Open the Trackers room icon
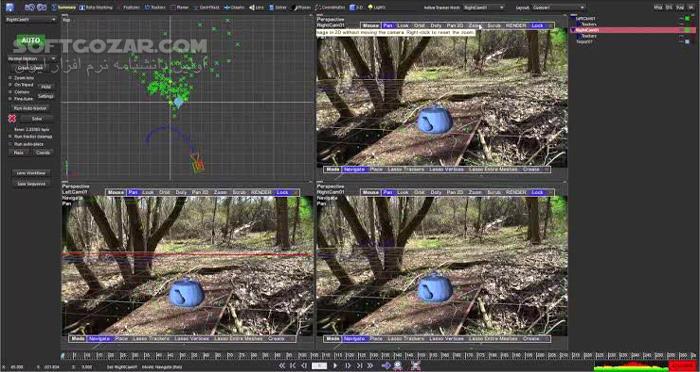700x372 pixels. 156,8
